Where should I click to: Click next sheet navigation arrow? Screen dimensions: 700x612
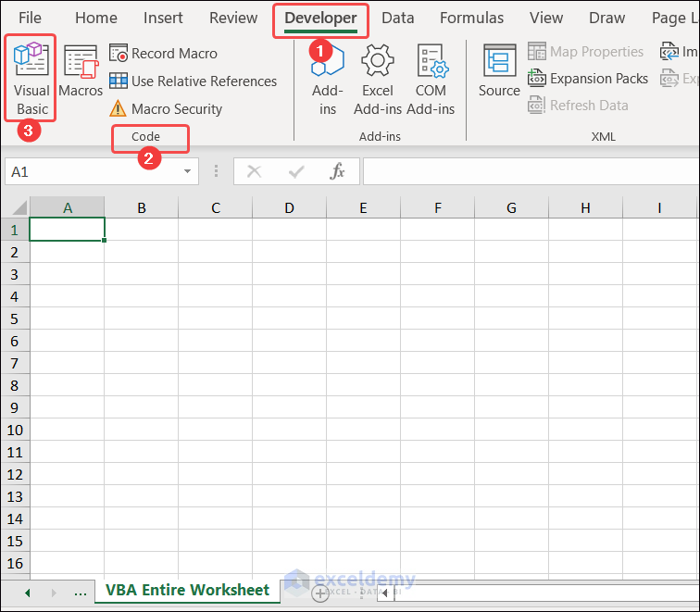pos(54,593)
